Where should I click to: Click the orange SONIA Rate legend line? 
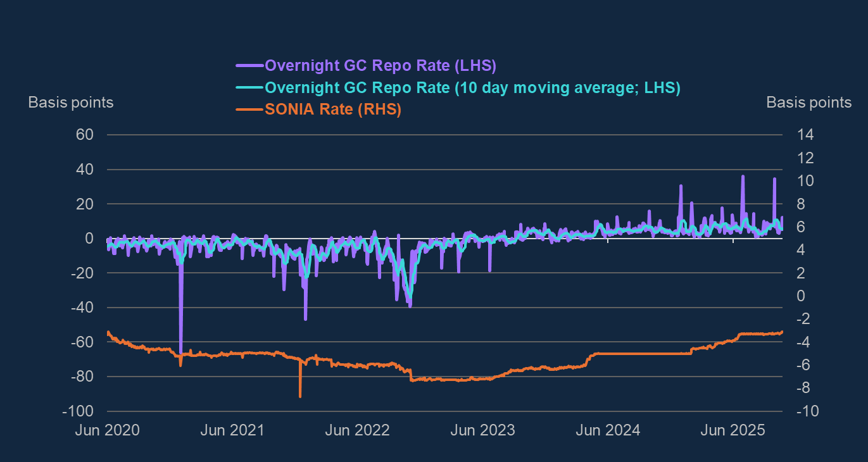coord(249,109)
